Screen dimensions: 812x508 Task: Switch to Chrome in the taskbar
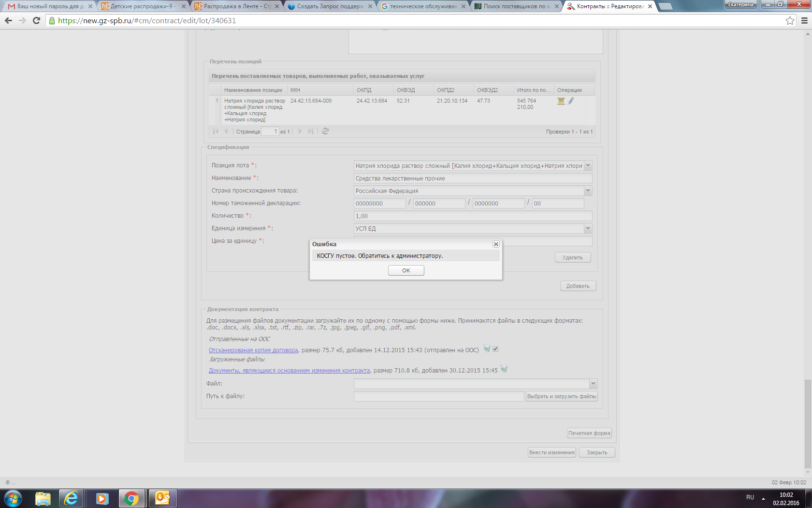[x=131, y=498]
